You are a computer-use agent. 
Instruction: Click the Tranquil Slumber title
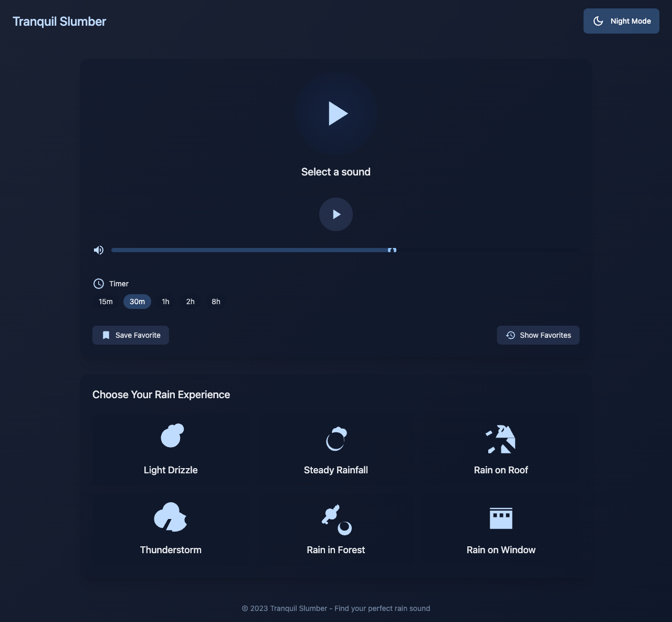59,21
